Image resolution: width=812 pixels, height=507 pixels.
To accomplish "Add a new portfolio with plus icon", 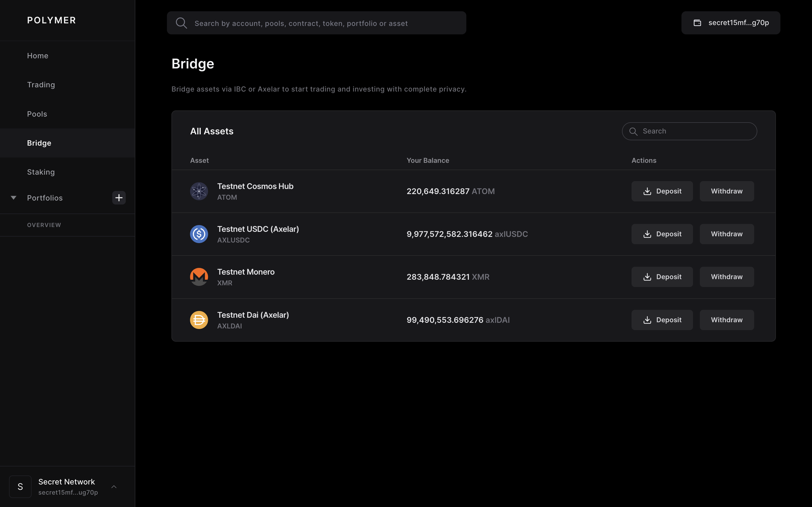I will coord(119,198).
